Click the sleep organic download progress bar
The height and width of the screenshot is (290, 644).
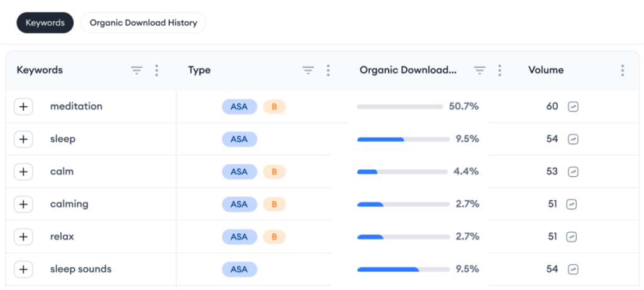pos(399,139)
